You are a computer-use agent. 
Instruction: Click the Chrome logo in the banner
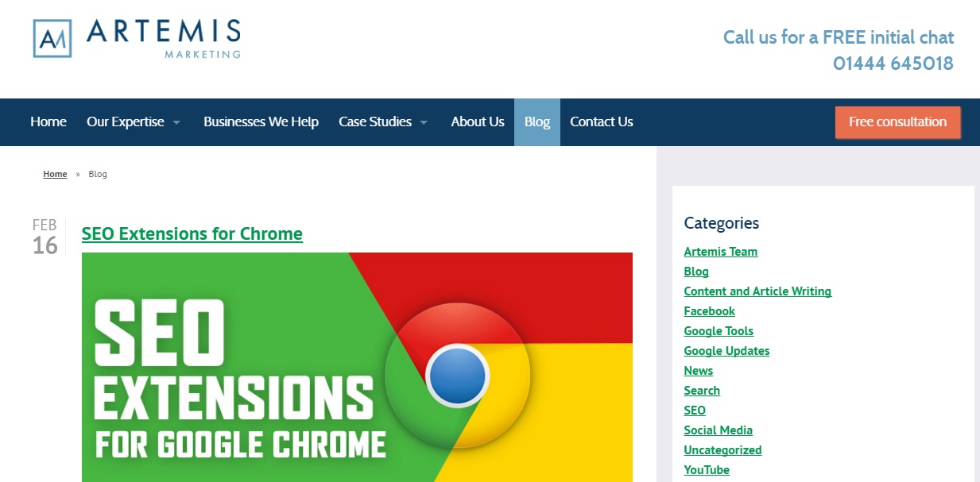[456, 376]
